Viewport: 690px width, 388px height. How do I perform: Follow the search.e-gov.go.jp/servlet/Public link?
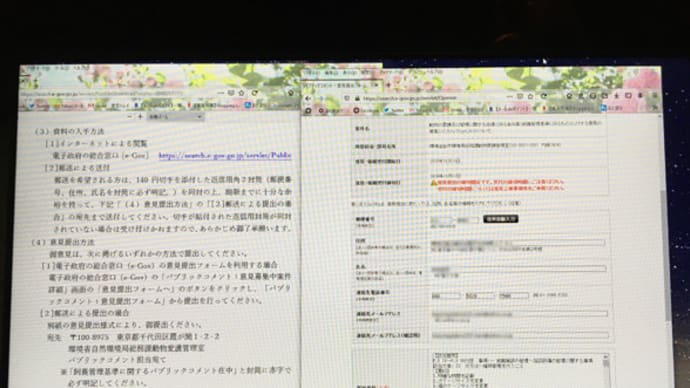[225, 155]
